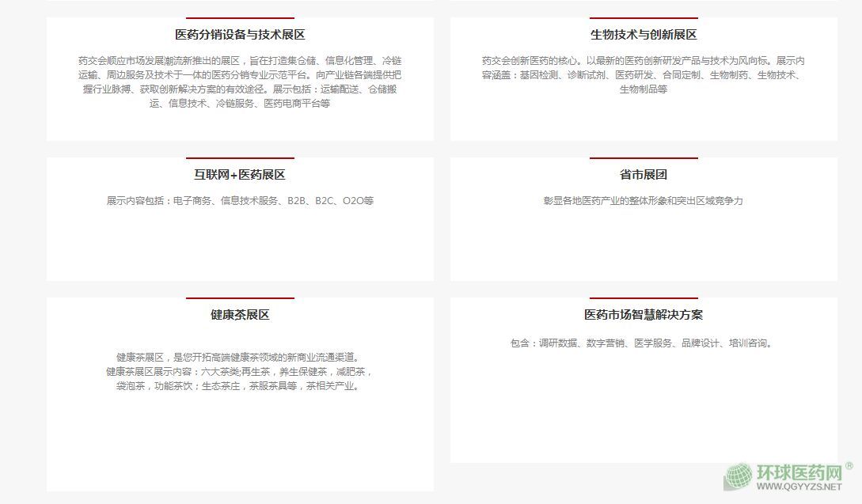Click the 生物技术与创新展区 description text
Screen dimensions: 862x504
click(x=644, y=75)
